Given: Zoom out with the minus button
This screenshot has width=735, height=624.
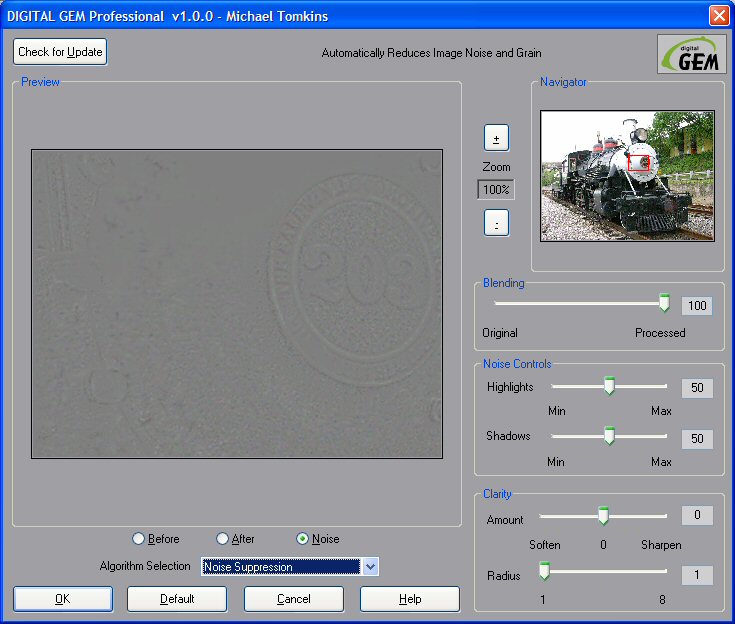Looking at the screenshot, I should [x=496, y=223].
